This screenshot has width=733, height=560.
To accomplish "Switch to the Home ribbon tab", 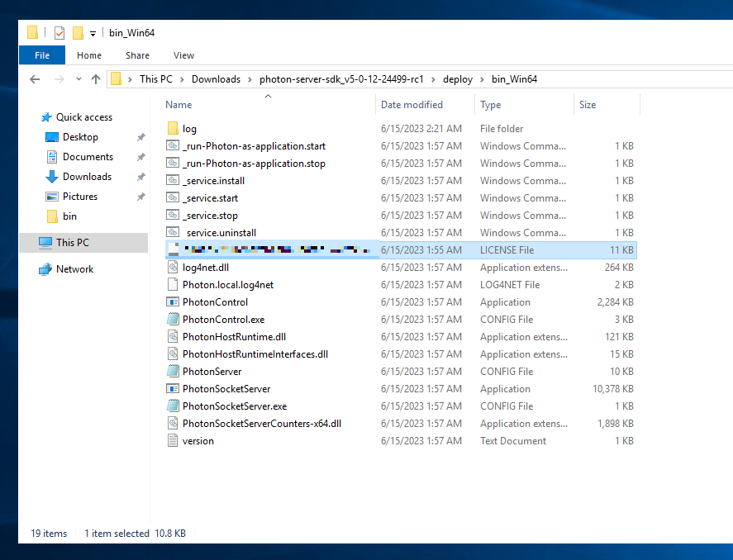I will (x=89, y=55).
